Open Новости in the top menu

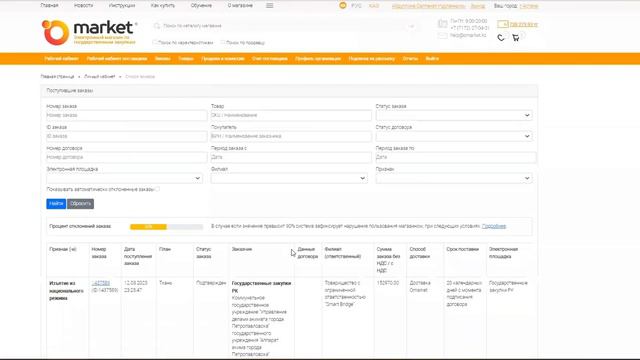(83, 6)
